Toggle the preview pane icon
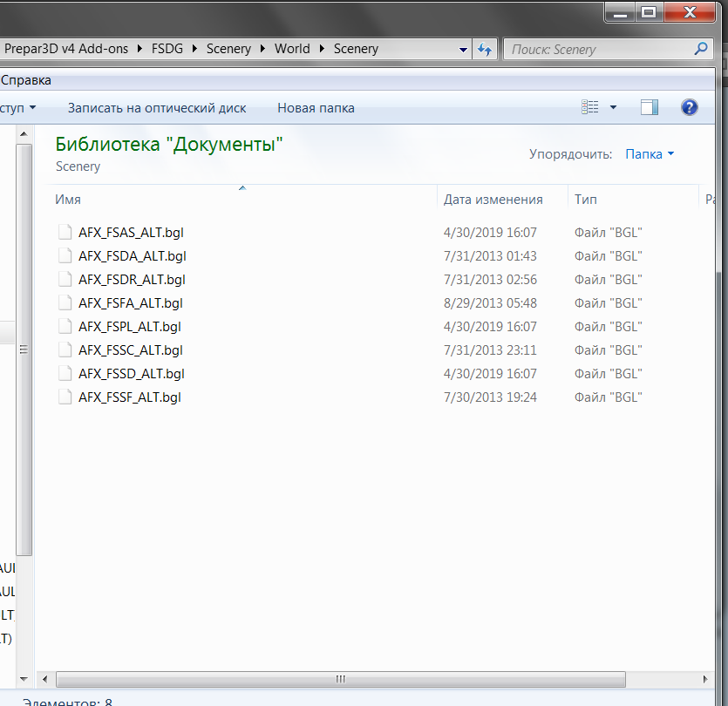 point(649,107)
